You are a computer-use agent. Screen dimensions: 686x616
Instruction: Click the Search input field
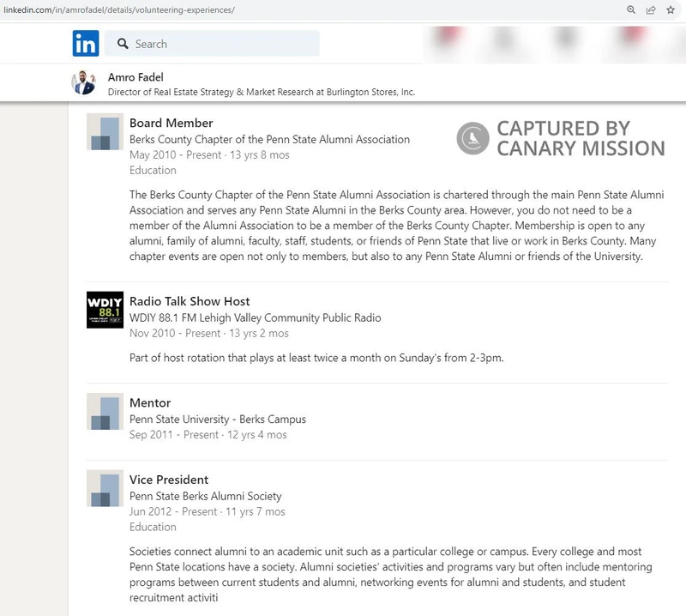tap(212, 44)
